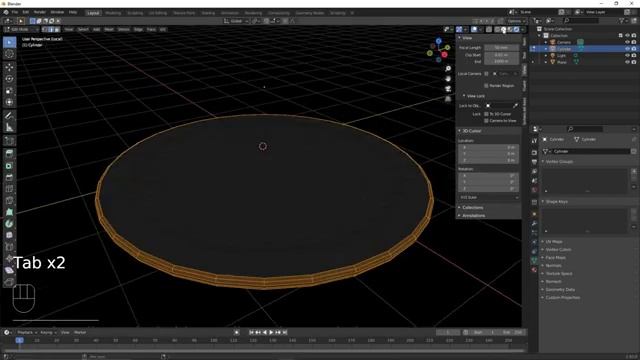Switch perspective/orthographic grid icon
Viewport: 640px width, 360px height.
coord(448,99)
